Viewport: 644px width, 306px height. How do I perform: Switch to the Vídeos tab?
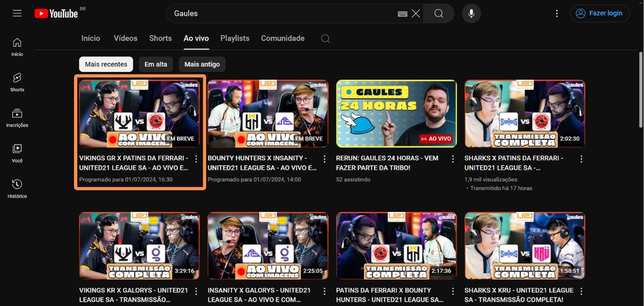pos(126,38)
